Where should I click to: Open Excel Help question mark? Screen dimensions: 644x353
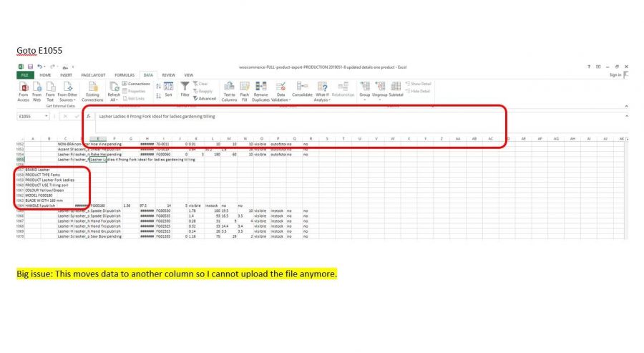coord(589,67)
